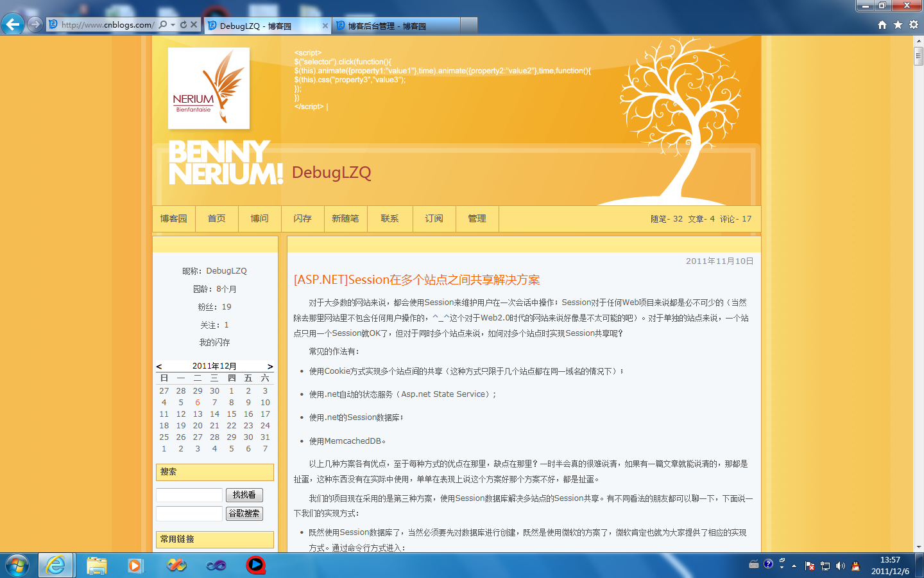
Task: Open Favorites via the star icon
Action: [x=898, y=24]
